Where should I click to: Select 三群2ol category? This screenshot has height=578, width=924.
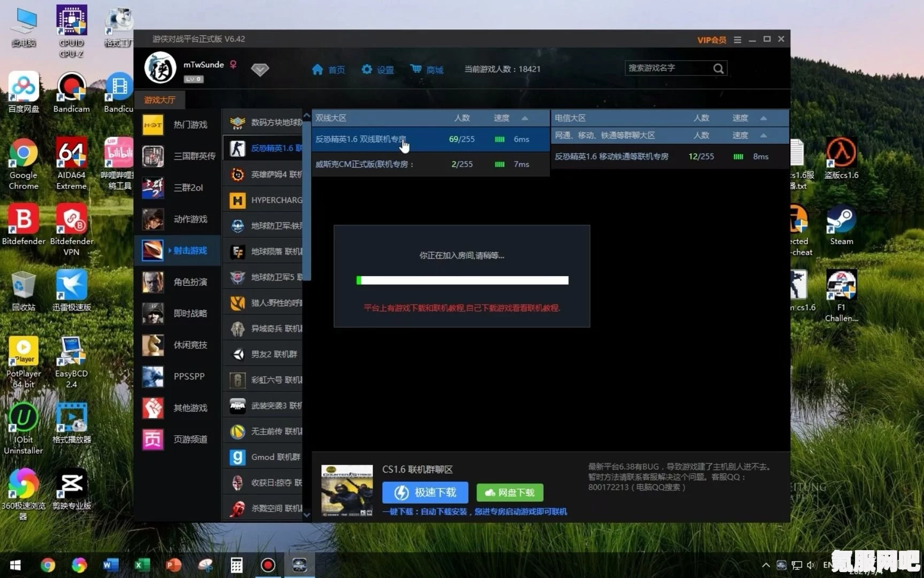178,188
